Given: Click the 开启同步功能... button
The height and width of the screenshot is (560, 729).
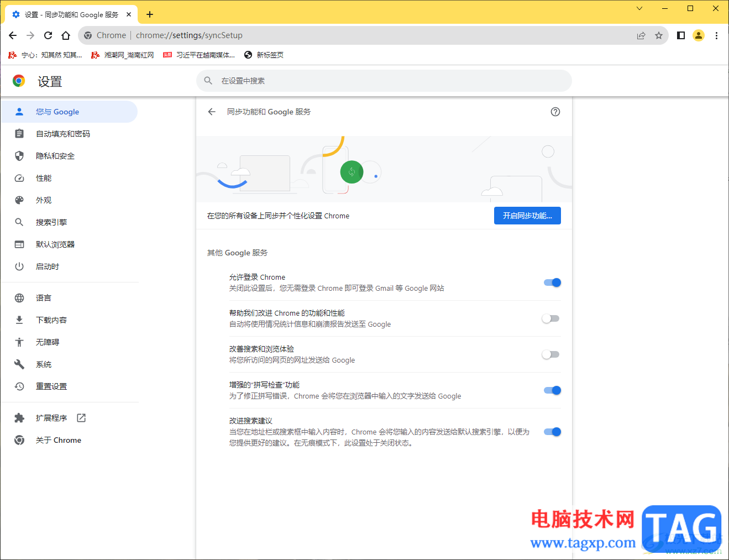Looking at the screenshot, I should tap(527, 216).
